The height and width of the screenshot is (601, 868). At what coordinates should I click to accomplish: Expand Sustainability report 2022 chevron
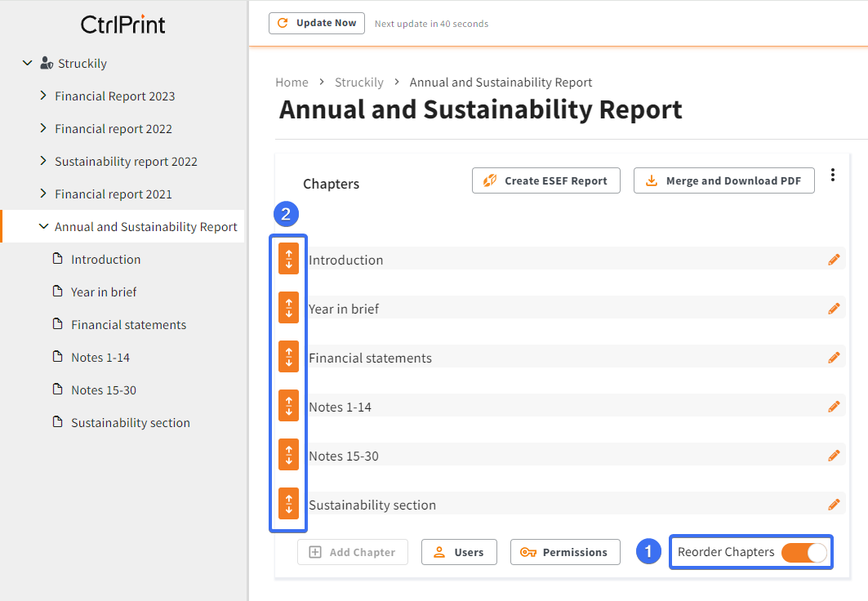click(43, 161)
